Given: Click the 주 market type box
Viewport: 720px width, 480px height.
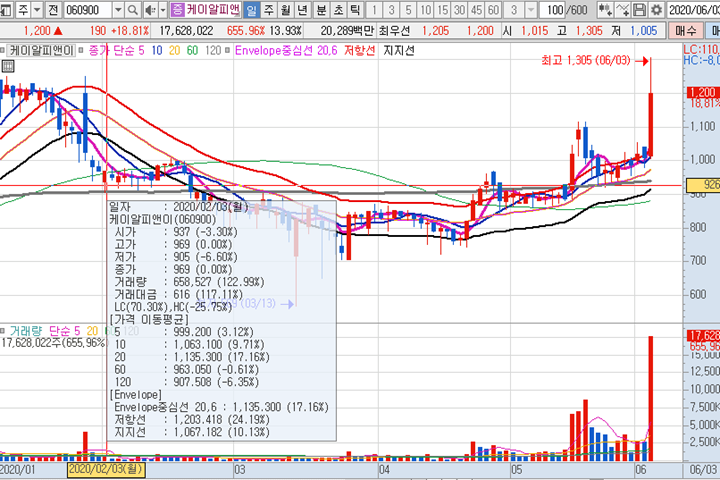Looking at the screenshot, I should 23,9.
